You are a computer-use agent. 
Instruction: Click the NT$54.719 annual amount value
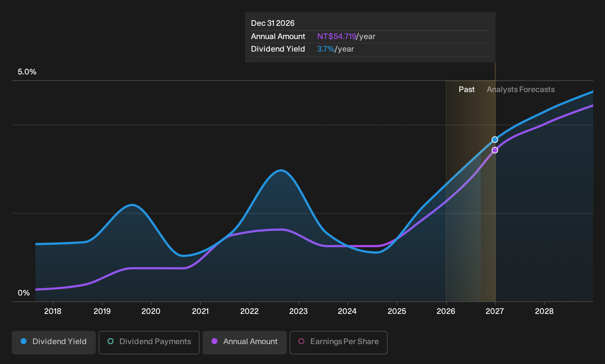tap(337, 36)
